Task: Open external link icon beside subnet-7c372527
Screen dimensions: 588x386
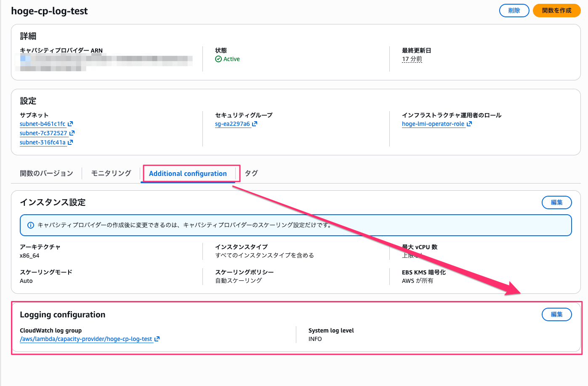Action: pyautogui.click(x=72, y=133)
